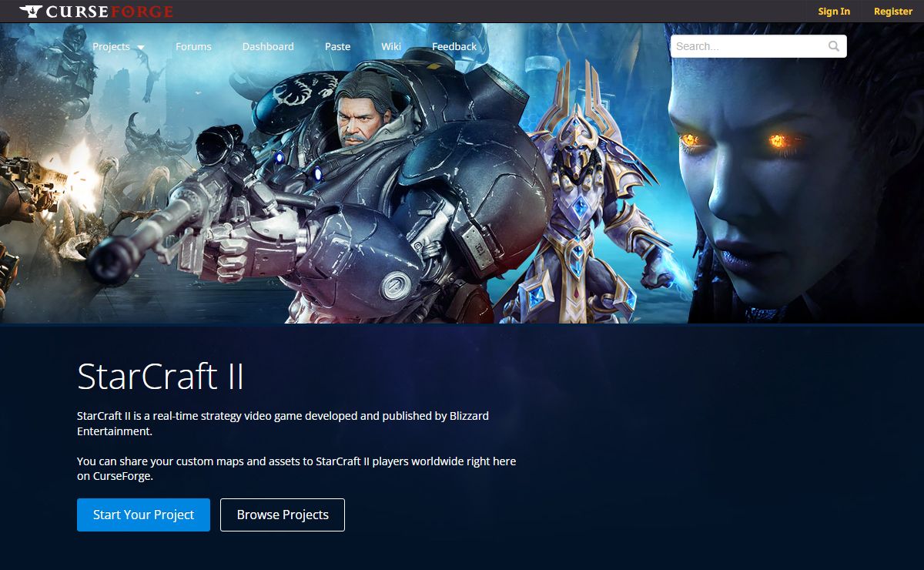Click the StarCraft II heading
924x570 pixels.
click(160, 377)
